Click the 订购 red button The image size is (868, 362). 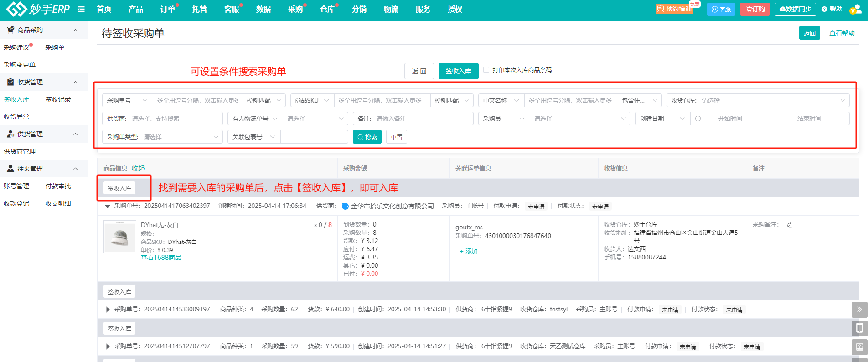755,9
